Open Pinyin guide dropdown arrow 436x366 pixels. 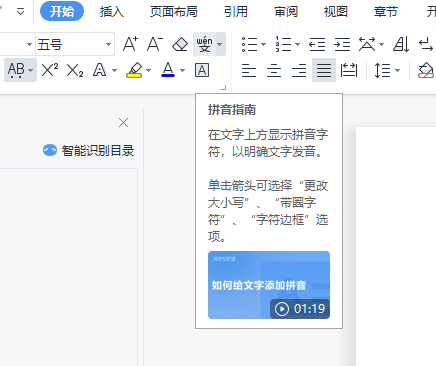220,44
